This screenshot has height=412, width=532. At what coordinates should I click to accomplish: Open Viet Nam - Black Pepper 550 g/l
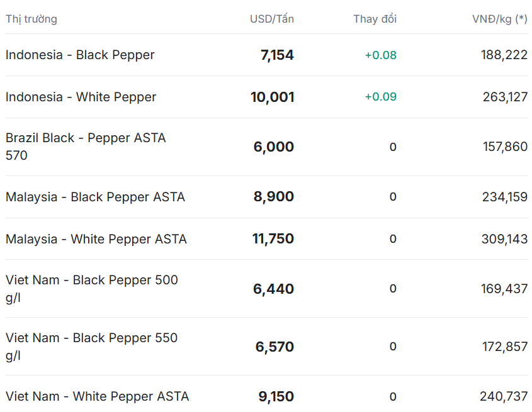(x=267, y=347)
